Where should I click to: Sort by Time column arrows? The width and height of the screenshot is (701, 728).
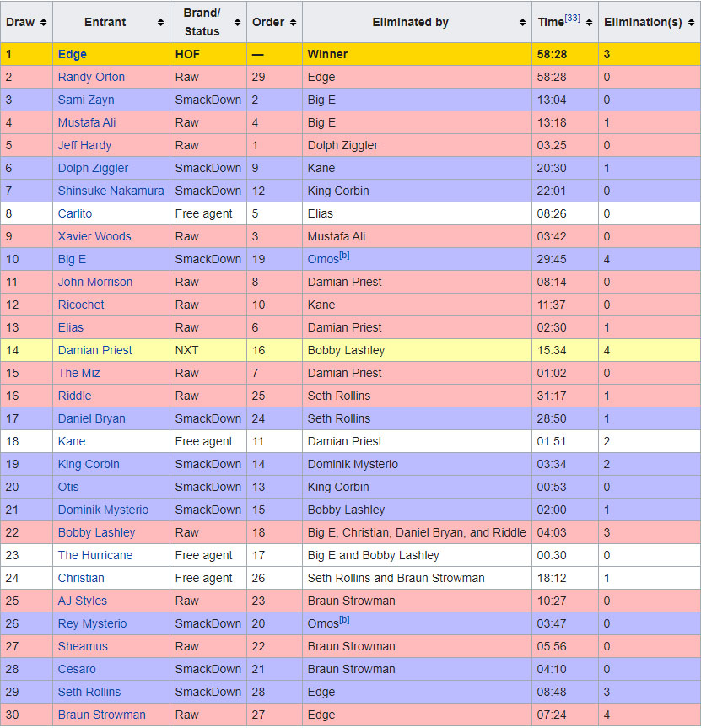click(x=589, y=22)
